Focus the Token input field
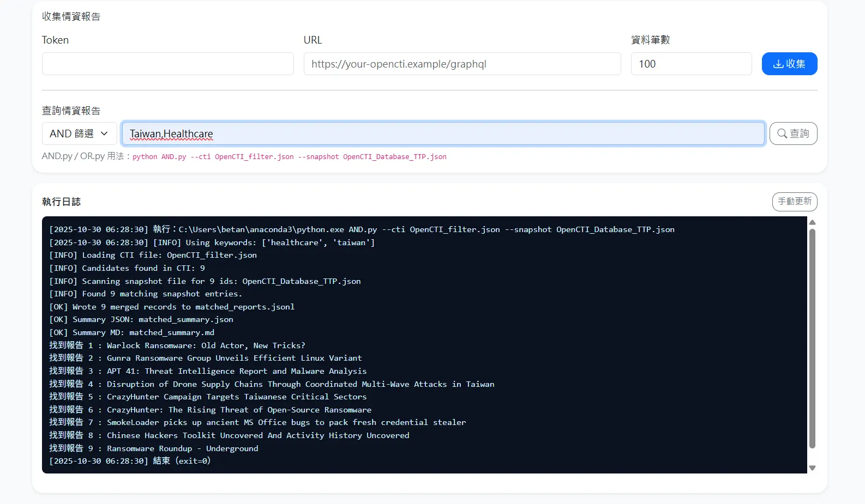Image resolution: width=865 pixels, height=504 pixels. [x=168, y=64]
